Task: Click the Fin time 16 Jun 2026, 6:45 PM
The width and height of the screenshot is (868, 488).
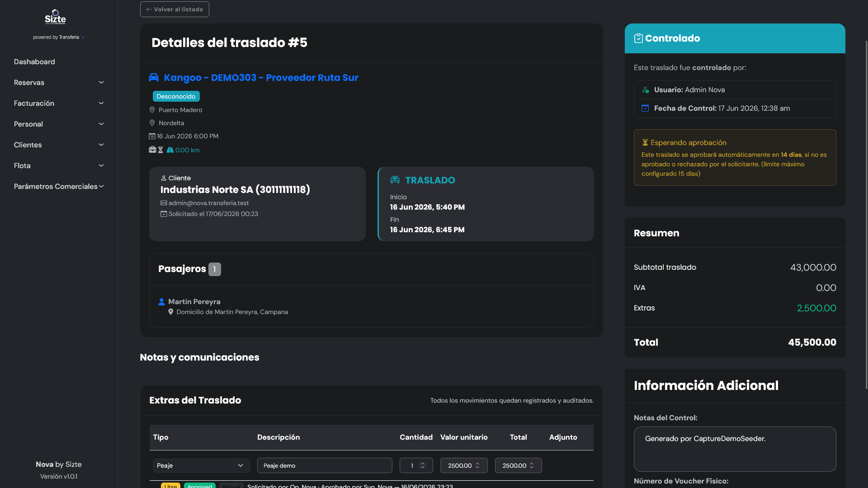Action: 427,230
